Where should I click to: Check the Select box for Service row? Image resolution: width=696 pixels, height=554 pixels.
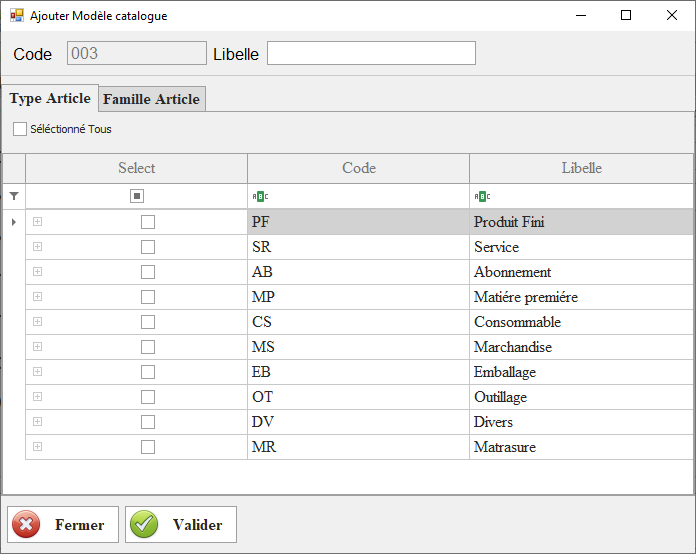point(148,247)
